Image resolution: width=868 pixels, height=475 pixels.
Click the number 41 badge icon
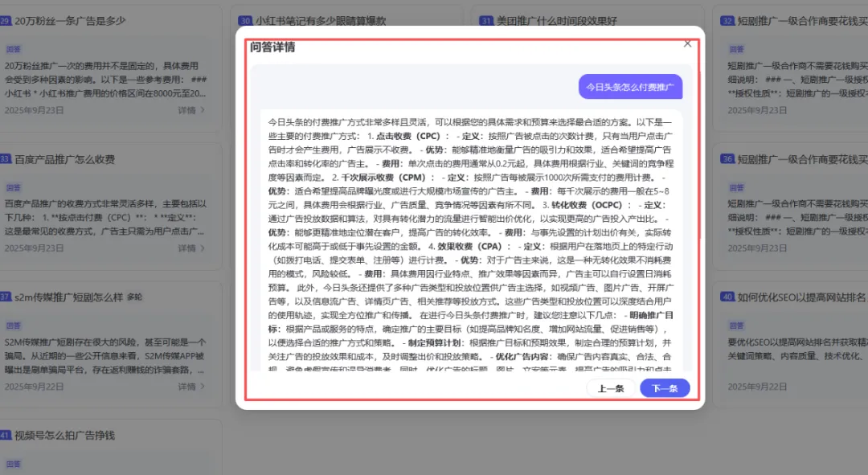tap(5, 436)
